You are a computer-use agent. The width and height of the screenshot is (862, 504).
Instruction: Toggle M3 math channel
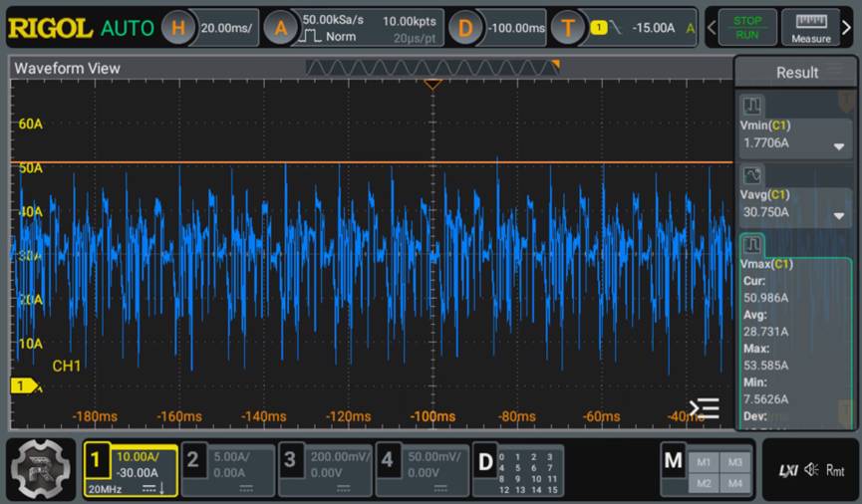735,462
